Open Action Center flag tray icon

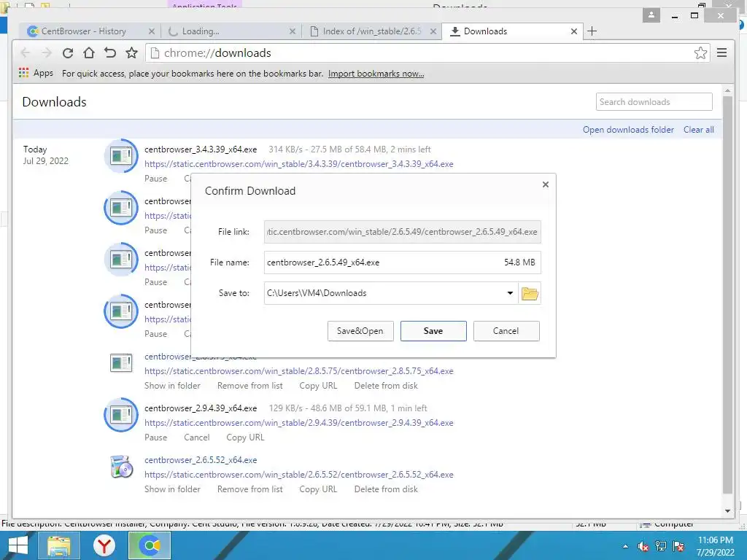(x=678, y=546)
